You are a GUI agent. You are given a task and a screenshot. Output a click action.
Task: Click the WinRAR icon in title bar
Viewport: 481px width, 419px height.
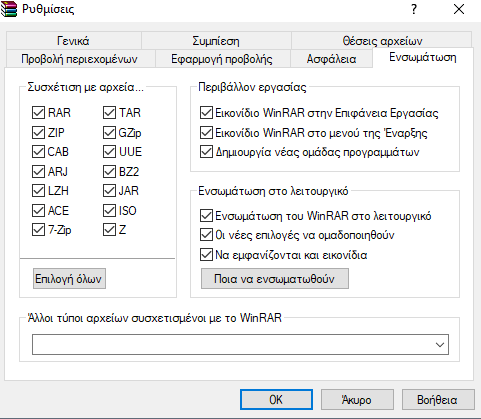(9, 10)
